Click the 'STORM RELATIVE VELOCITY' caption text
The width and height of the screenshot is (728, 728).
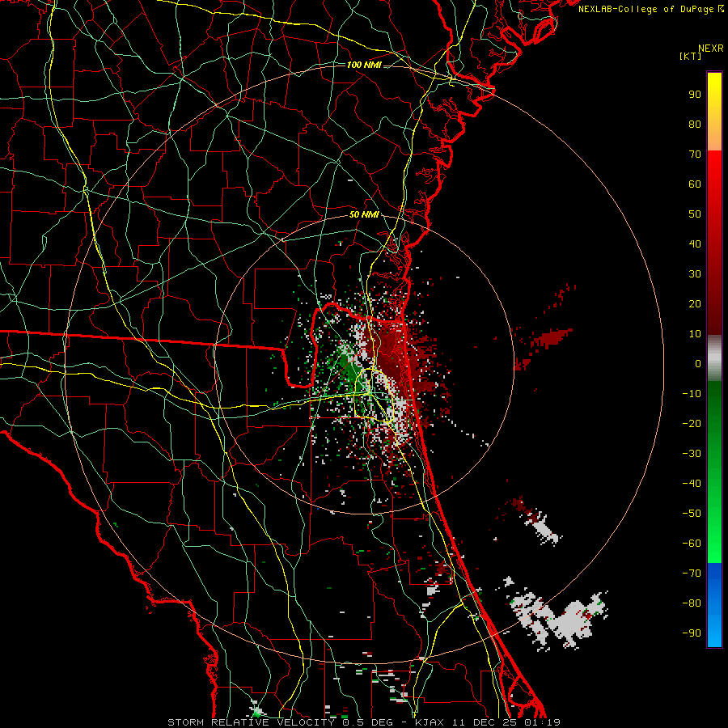coord(251,722)
